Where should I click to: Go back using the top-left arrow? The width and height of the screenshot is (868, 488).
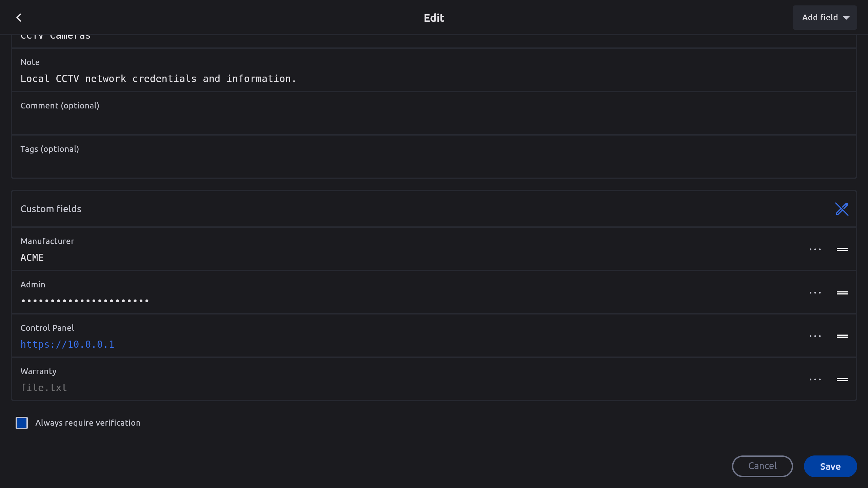tap(19, 18)
